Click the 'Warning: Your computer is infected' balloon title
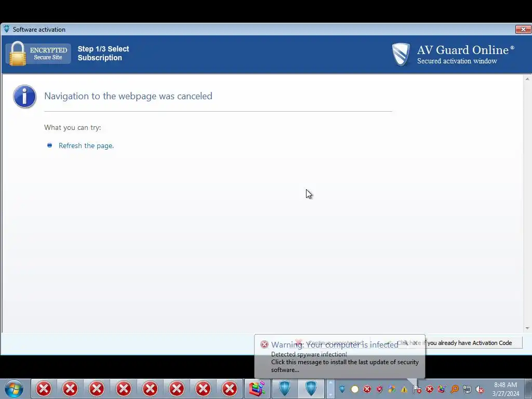Image resolution: width=532 pixels, height=399 pixels. coord(335,345)
